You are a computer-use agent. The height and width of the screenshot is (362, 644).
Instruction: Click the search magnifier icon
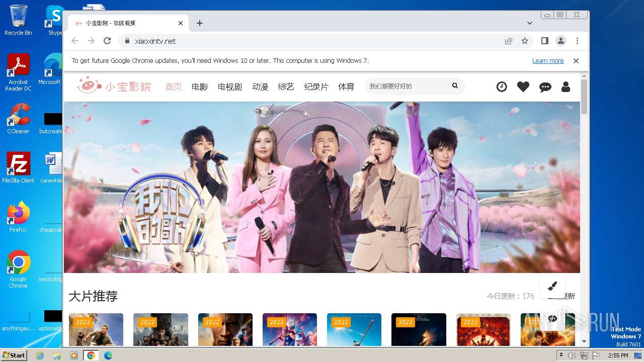455,86
